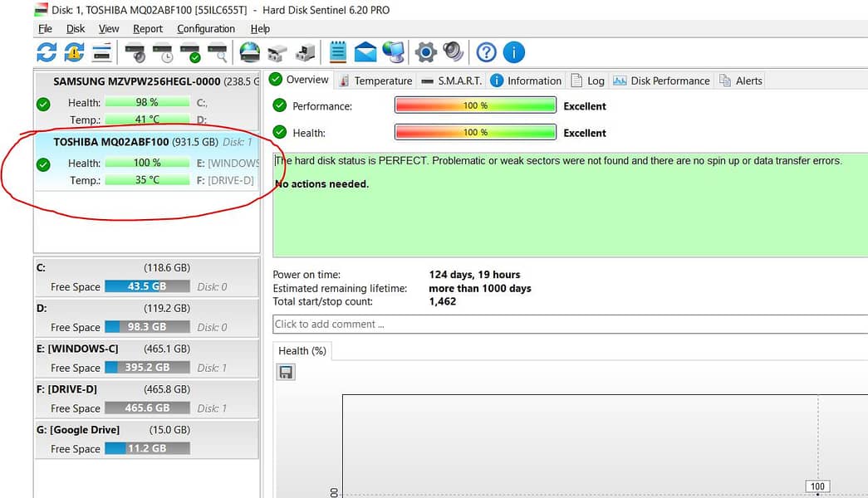The height and width of the screenshot is (498, 868).
Task: Select the F: [DRIVE-D] partition header
Action: tap(114, 389)
